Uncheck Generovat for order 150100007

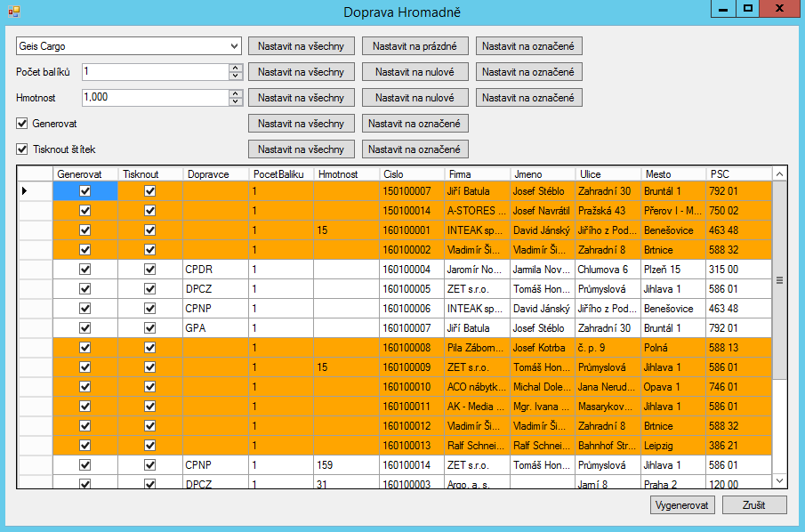point(85,191)
